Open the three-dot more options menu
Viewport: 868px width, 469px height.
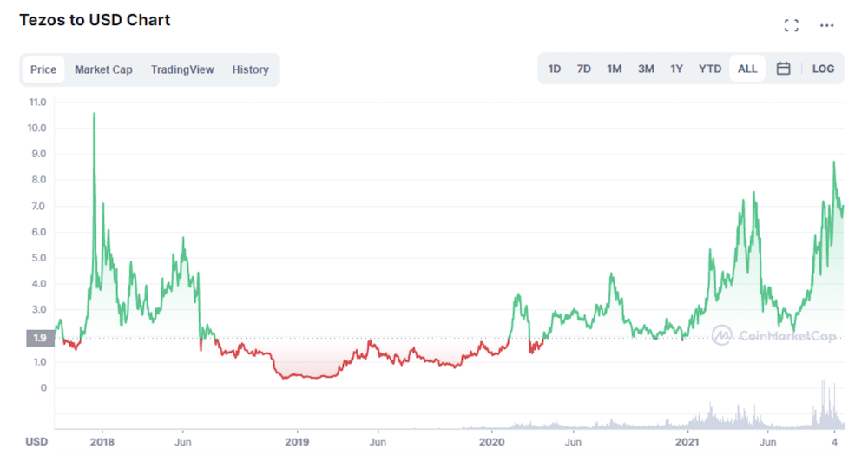(826, 25)
